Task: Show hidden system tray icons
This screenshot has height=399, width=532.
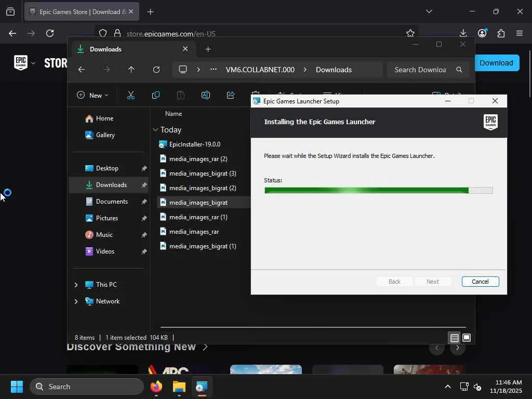Action: coord(448,387)
